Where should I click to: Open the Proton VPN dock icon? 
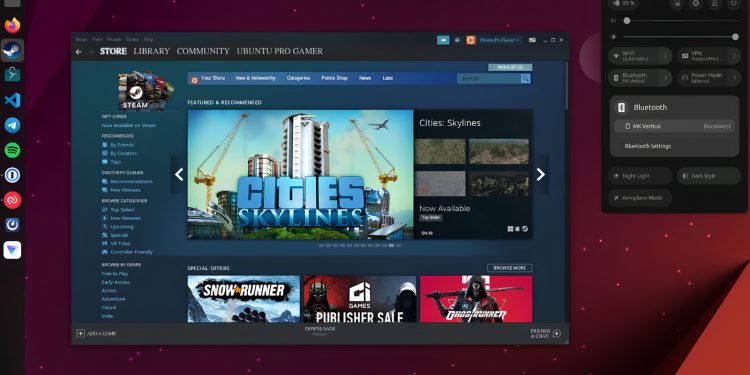click(x=12, y=250)
